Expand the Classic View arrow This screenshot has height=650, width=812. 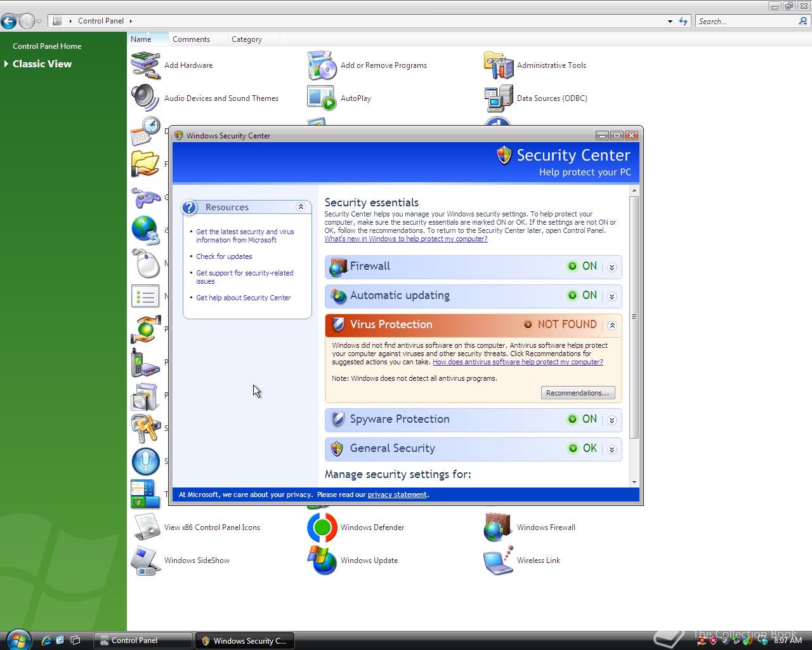click(6, 63)
